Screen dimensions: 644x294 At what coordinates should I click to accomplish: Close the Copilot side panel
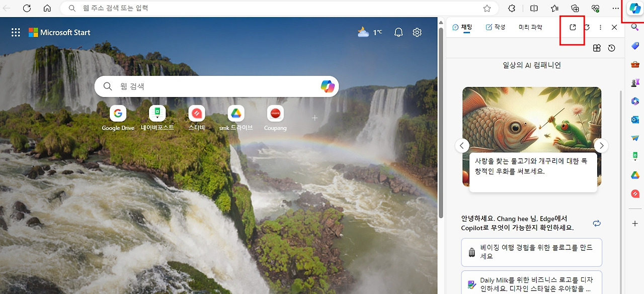[x=614, y=27]
